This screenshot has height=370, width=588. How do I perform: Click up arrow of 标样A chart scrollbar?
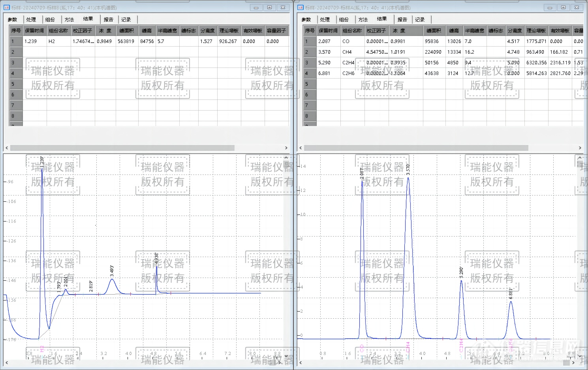tap(580, 158)
